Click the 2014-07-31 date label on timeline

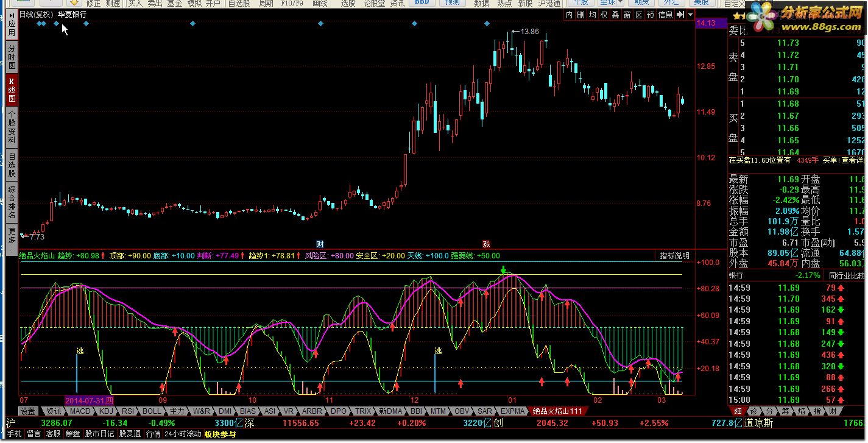tap(89, 400)
